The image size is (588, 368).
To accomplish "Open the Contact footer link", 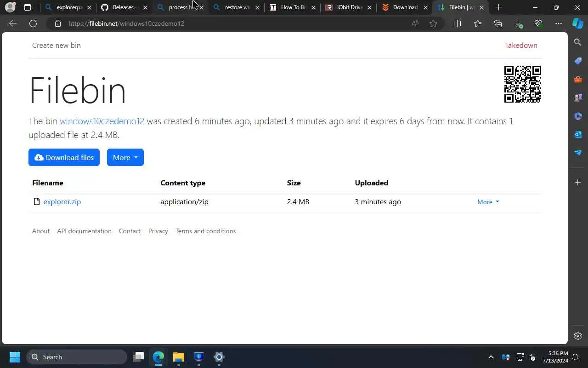I will [130, 231].
